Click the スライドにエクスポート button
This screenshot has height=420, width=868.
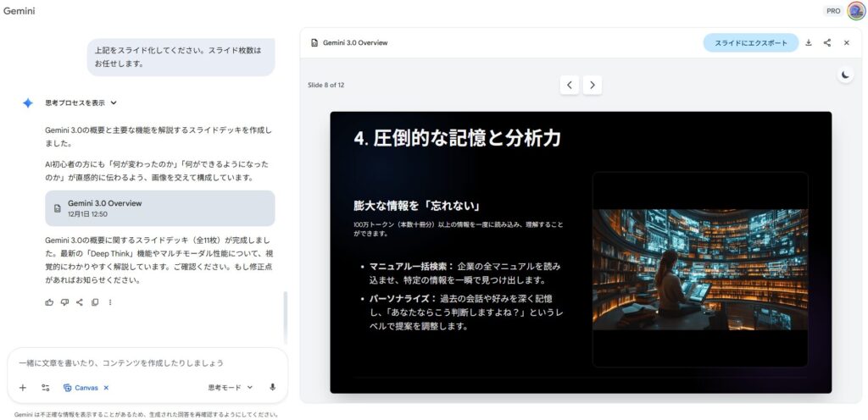pyautogui.click(x=750, y=43)
